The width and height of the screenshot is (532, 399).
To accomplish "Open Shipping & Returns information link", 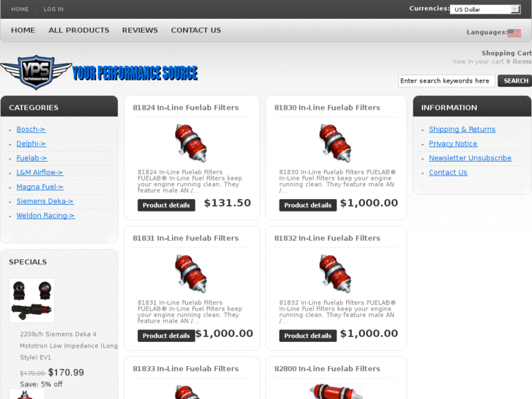I will tap(462, 130).
